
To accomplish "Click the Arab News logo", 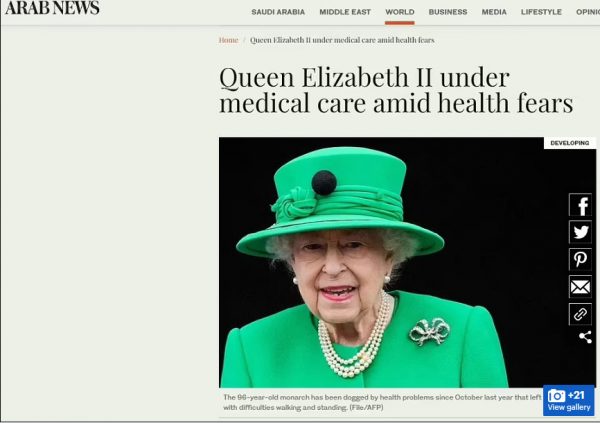I will (52, 8).
